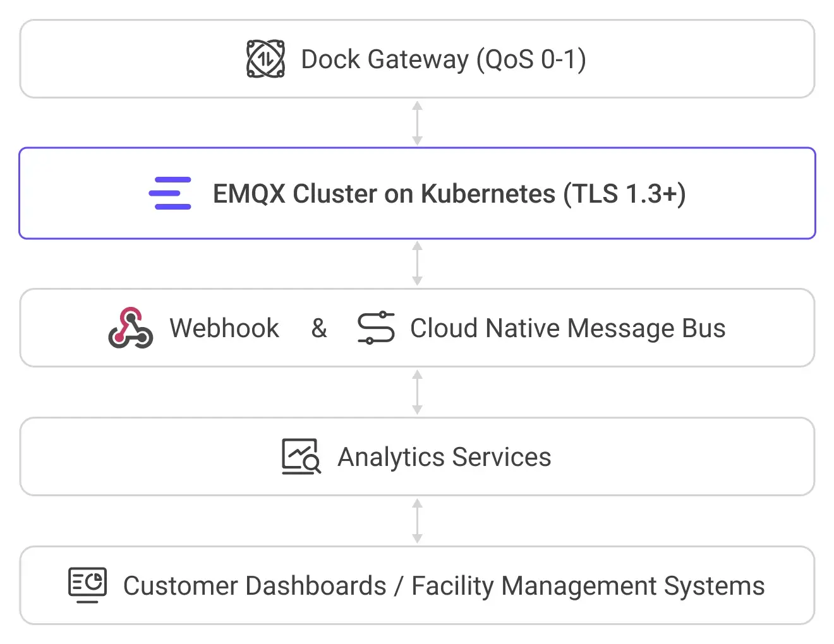Click the Cloud Native Message Bus route icon
This screenshot has height=644, width=834.
click(x=376, y=328)
